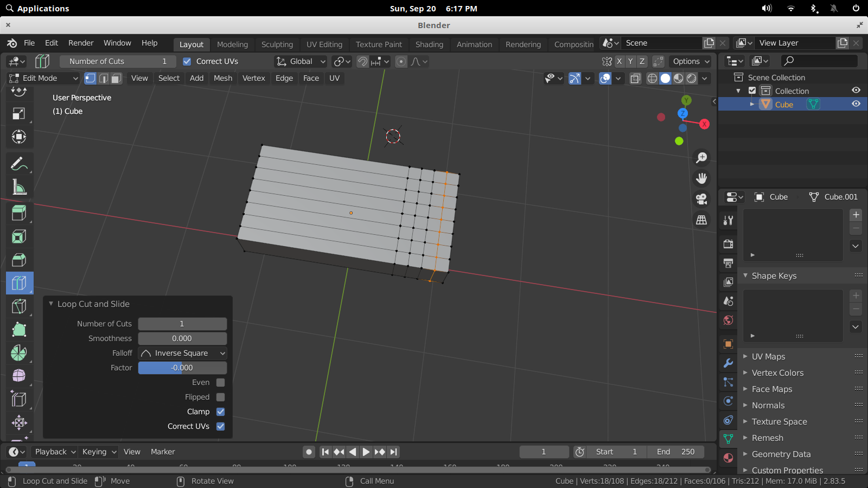Switch to the Sculpting workspace tab
Screen dimensions: 868x488
tap(277, 44)
